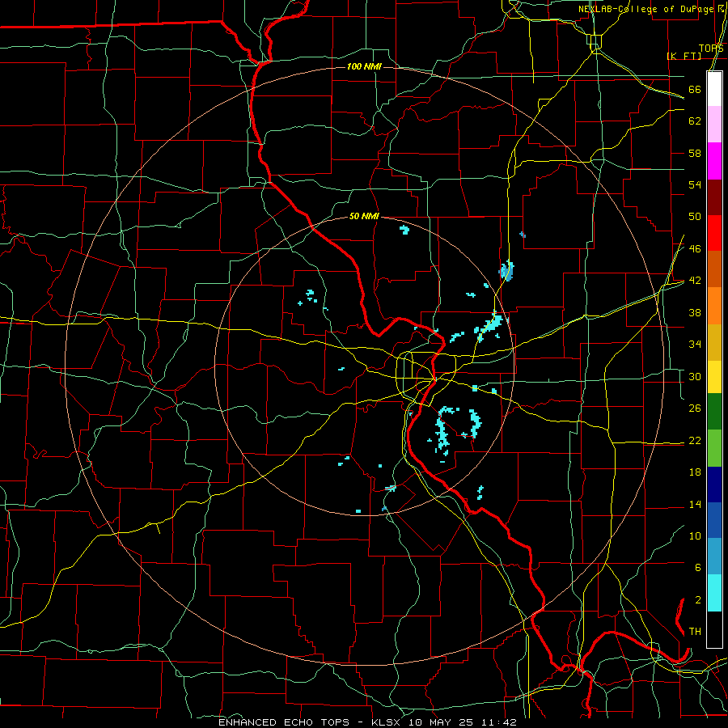Click the 'ENHANCED ECHO TOPS' title text

tap(284, 722)
